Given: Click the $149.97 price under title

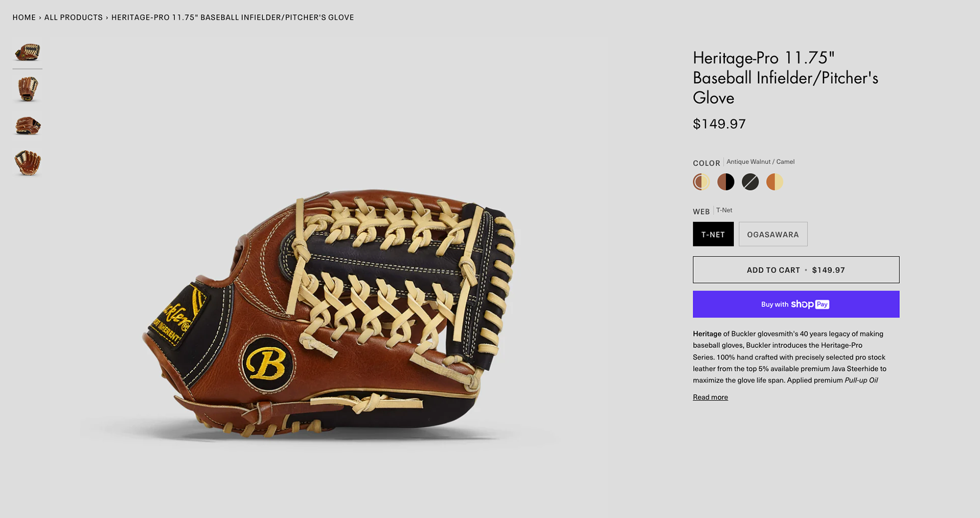Looking at the screenshot, I should (x=719, y=124).
